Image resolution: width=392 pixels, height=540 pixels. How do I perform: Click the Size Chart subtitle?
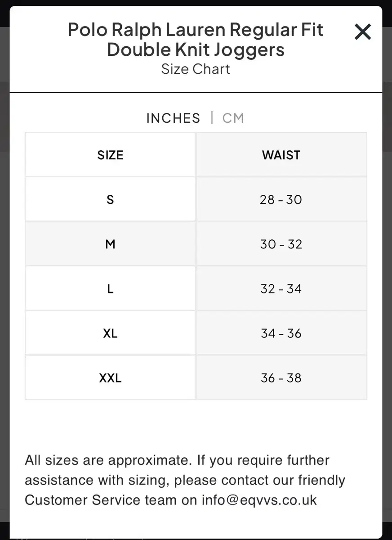coord(196,69)
